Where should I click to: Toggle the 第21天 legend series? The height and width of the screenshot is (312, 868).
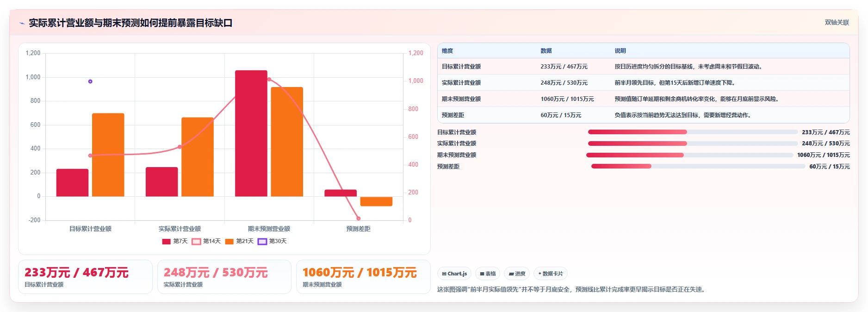point(239,241)
